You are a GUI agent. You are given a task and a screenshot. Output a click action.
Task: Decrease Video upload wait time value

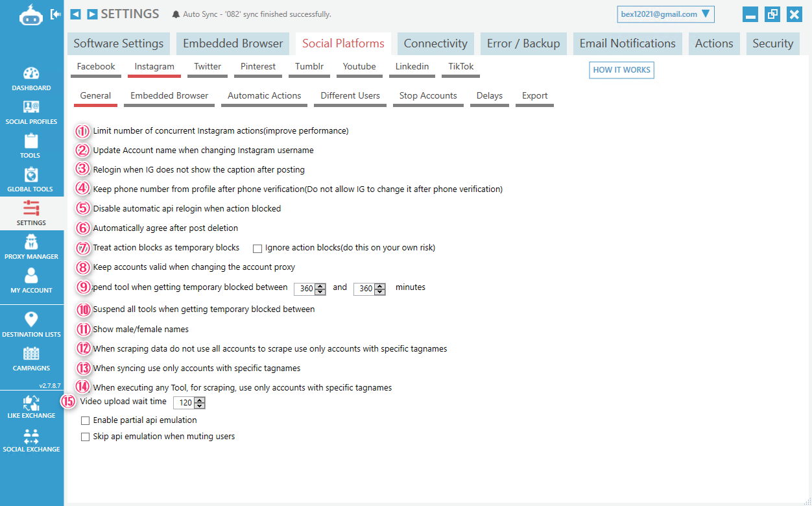(x=200, y=406)
